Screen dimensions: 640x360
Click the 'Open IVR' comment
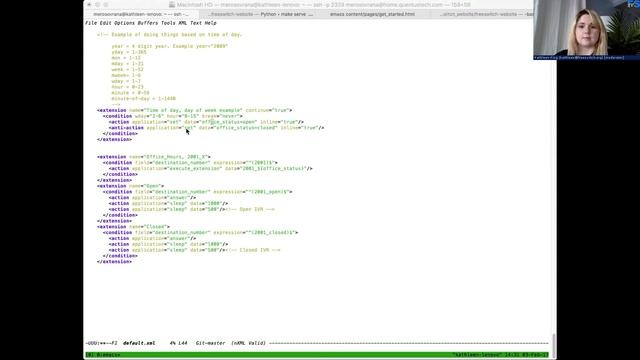[250, 209]
